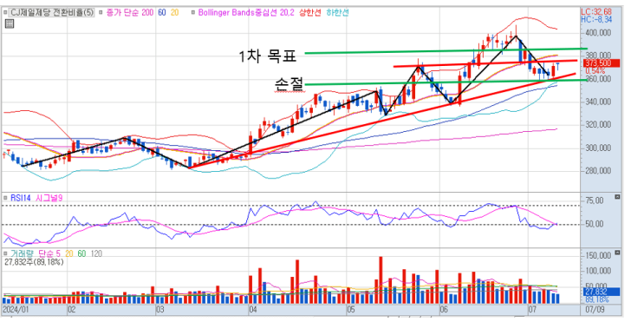The image size is (644, 322).
Task: Click the RSI 75.00 axis label
Action: click(595, 200)
